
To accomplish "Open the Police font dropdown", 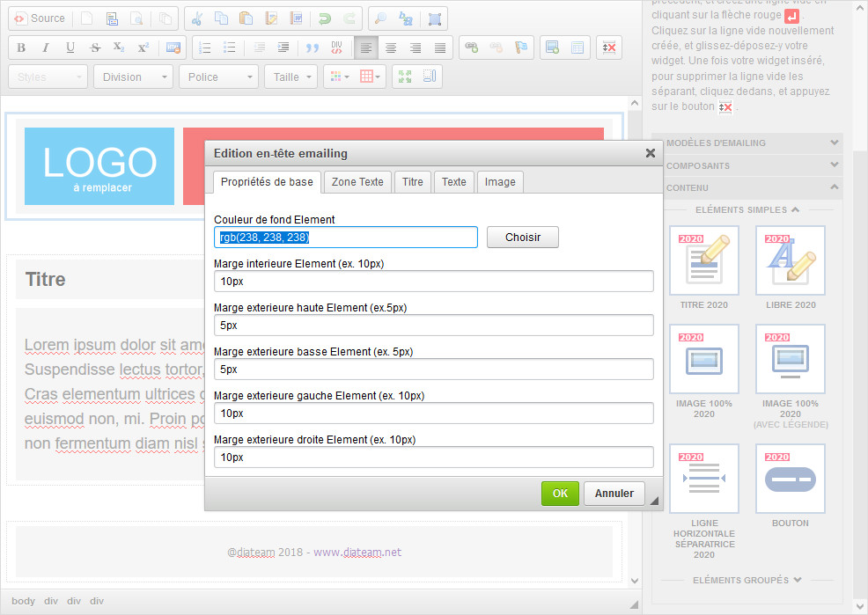I will (218, 77).
